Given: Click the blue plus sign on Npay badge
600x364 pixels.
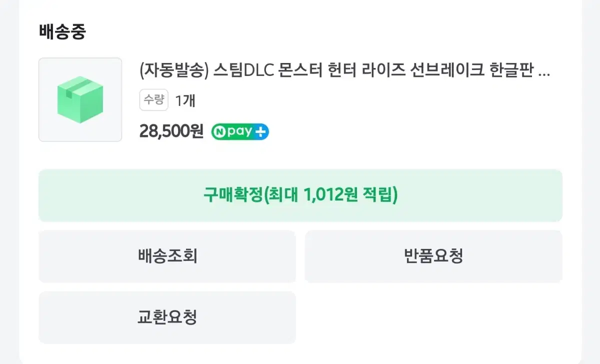Looking at the screenshot, I should (x=261, y=132).
